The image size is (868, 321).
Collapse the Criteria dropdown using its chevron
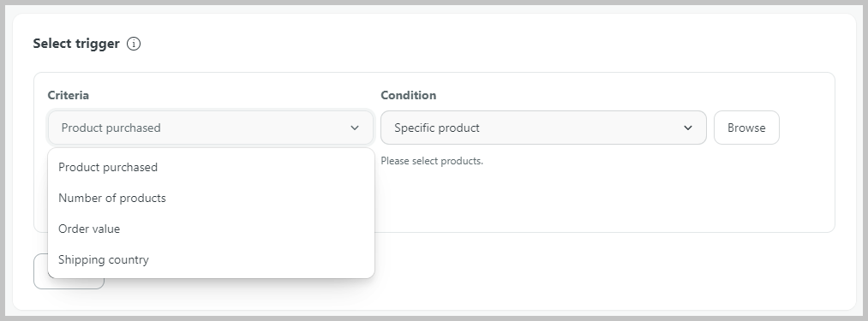[355, 128]
